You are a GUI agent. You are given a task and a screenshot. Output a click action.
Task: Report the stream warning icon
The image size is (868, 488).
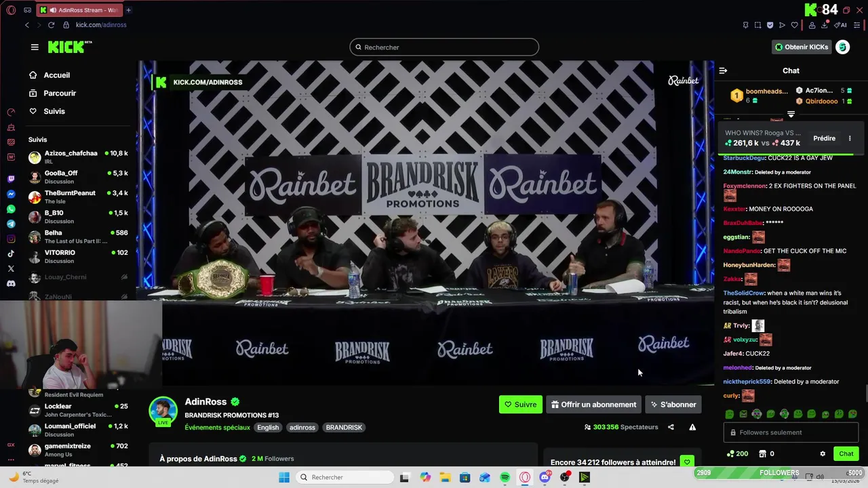pyautogui.click(x=692, y=427)
